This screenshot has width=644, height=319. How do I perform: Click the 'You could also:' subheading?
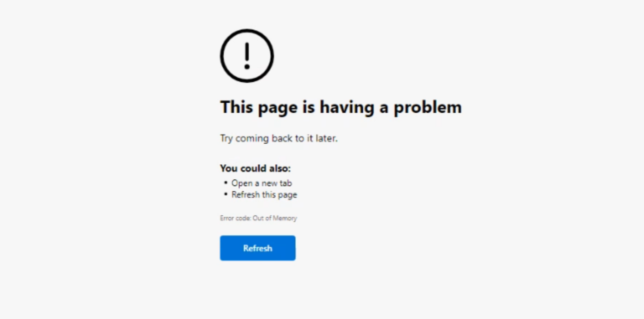pyautogui.click(x=255, y=168)
